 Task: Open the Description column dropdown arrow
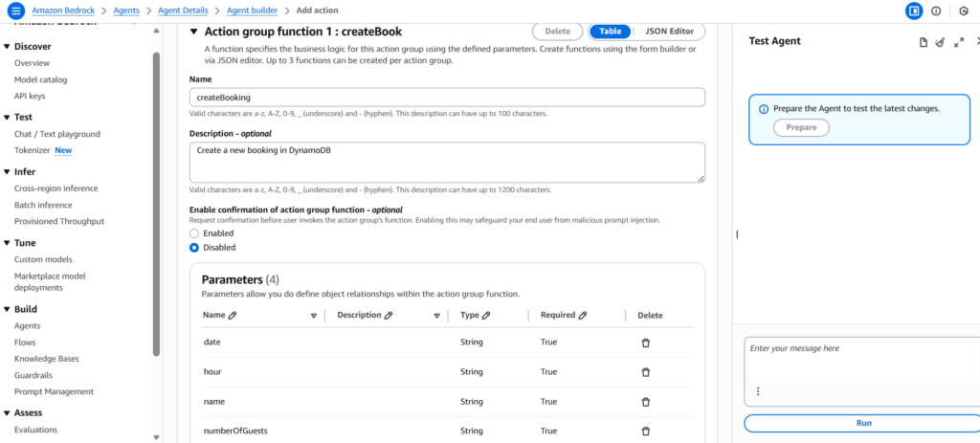[x=436, y=316]
